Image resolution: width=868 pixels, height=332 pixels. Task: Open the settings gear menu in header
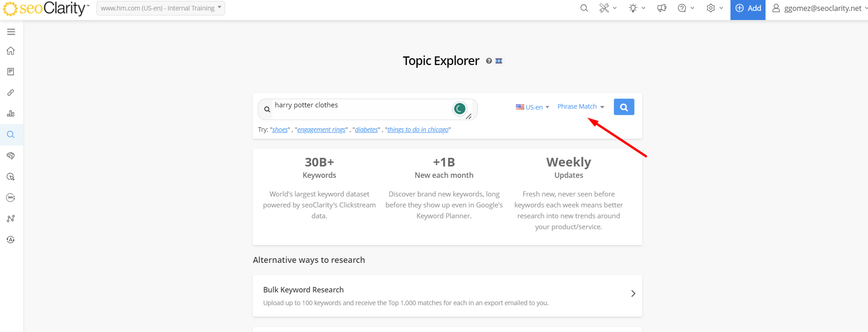click(714, 8)
